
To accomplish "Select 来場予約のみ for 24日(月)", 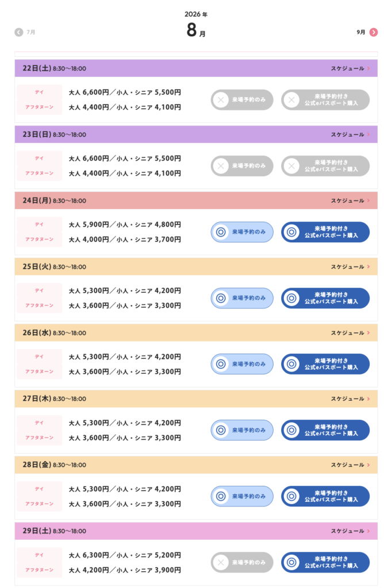I will [x=242, y=232].
